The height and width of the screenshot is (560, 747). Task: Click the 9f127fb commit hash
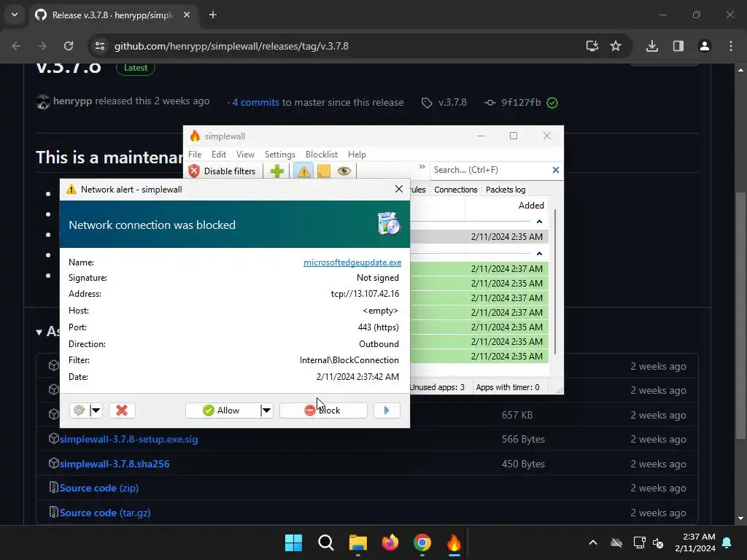click(521, 102)
